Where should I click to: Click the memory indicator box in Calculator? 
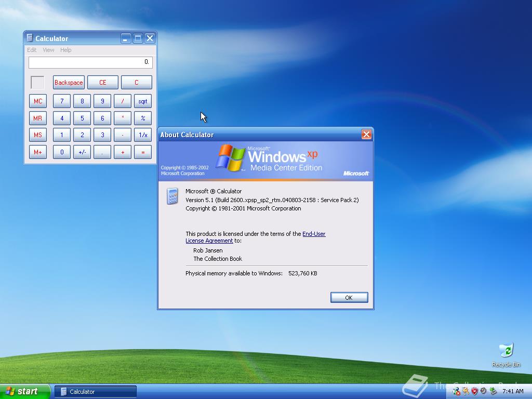[x=37, y=83]
